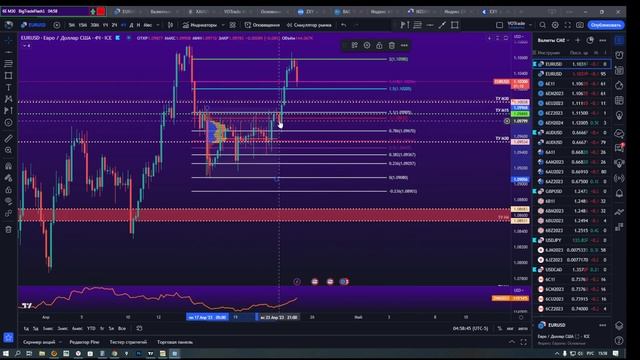This screenshot has width=640, height=360.
Task: Open the Торговая панель tab
Action: click(175, 342)
